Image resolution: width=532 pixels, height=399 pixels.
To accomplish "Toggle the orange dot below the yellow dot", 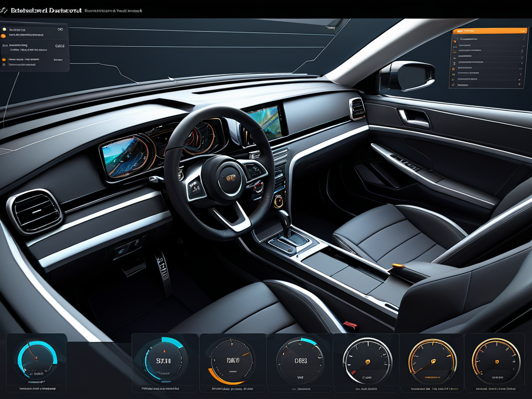I will coord(4,36).
